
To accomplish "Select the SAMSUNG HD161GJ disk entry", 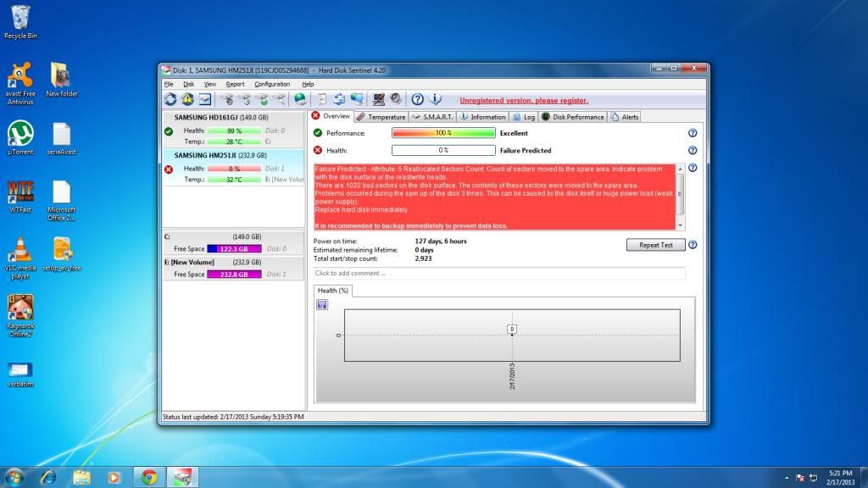I will [233, 130].
